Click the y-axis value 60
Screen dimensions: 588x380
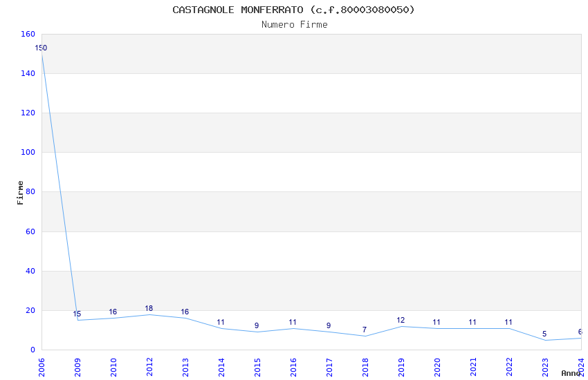coord(30,231)
